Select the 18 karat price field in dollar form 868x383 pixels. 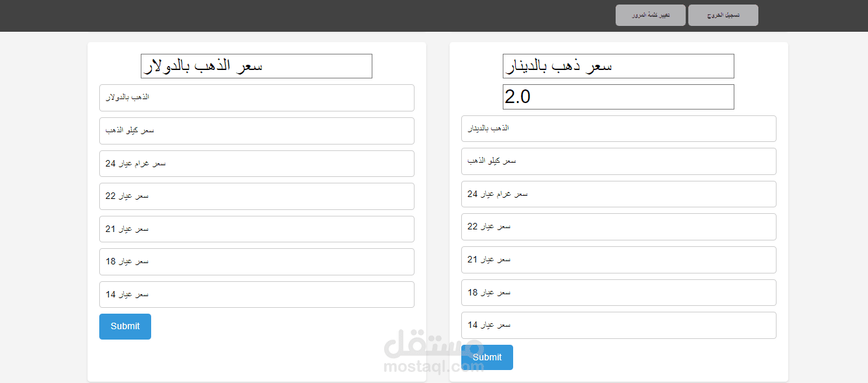click(x=256, y=261)
